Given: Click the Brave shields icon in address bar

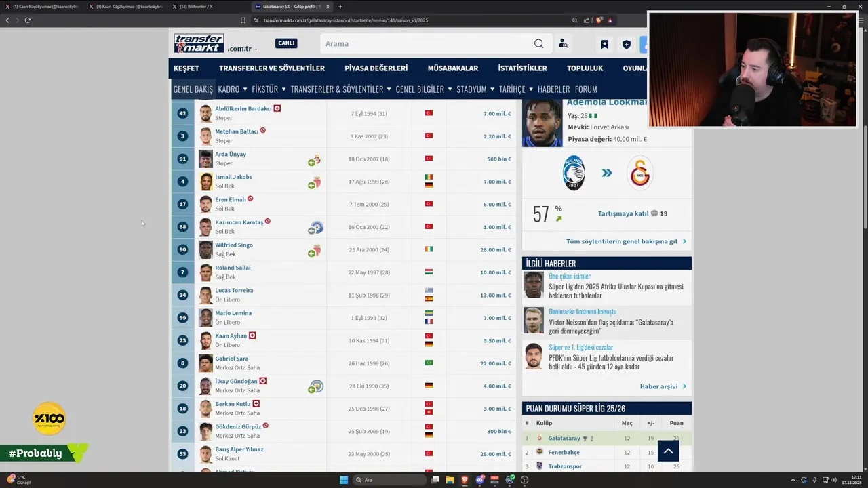Looking at the screenshot, I should pyautogui.click(x=599, y=20).
